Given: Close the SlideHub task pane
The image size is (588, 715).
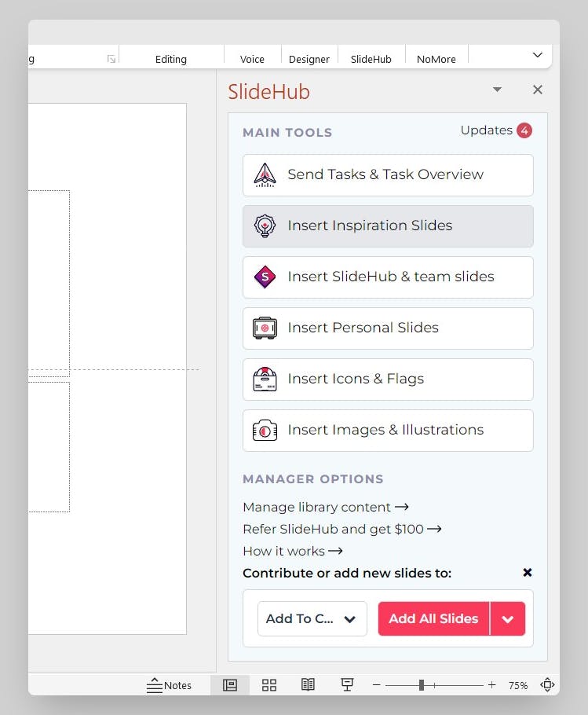Looking at the screenshot, I should [x=538, y=90].
